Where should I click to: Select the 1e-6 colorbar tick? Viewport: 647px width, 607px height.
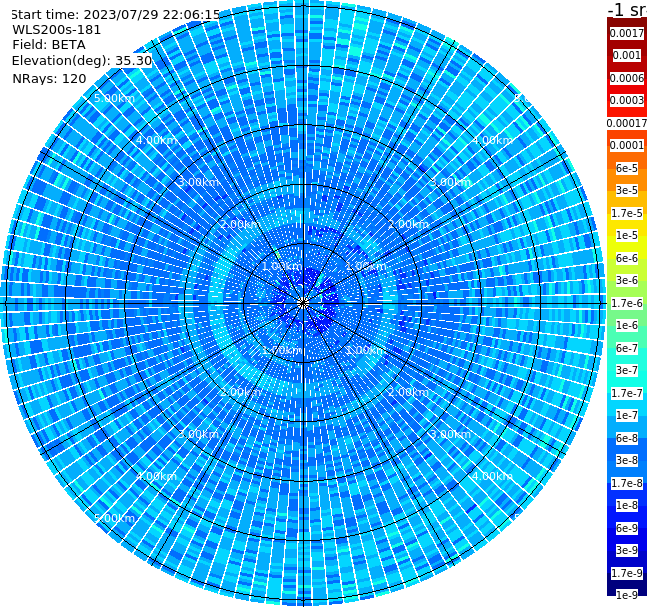coord(627,325)
